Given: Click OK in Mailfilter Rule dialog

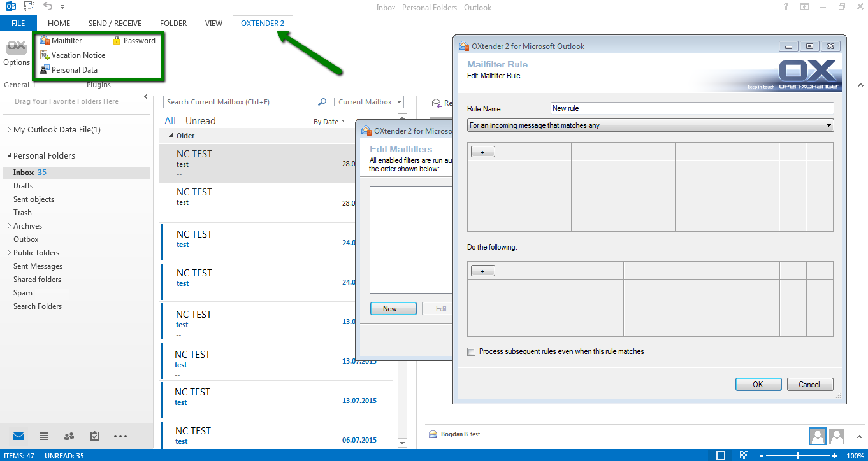Looking at the screenshot, I should tap(758, 385).
